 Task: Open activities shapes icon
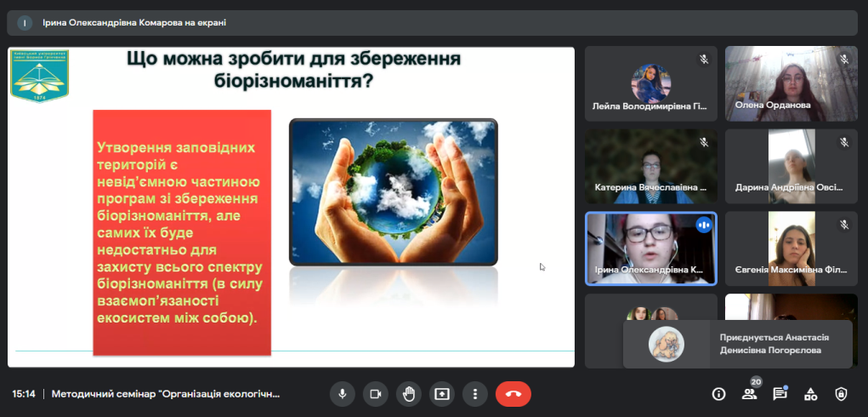pyautogui.click(x=810, y=394)
